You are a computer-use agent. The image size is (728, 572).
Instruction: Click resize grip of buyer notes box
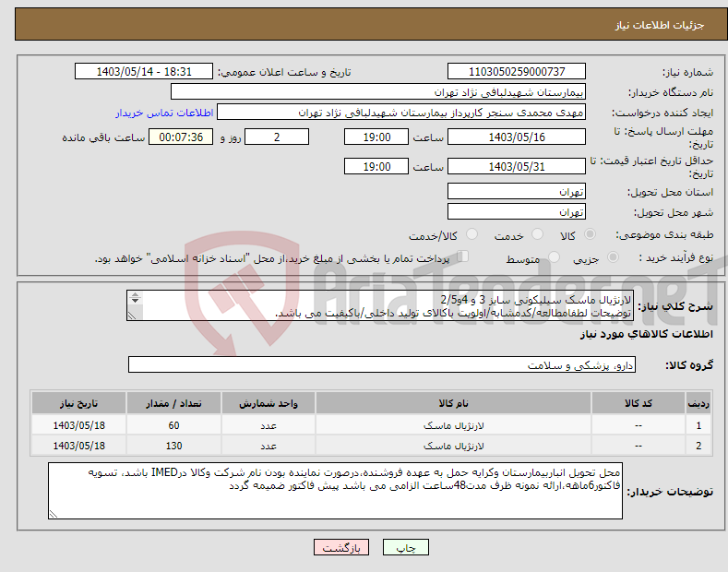tap(54, 514)
